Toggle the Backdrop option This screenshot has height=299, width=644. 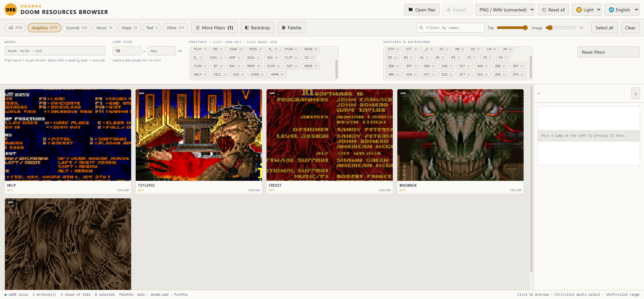(x=257, y=28)
